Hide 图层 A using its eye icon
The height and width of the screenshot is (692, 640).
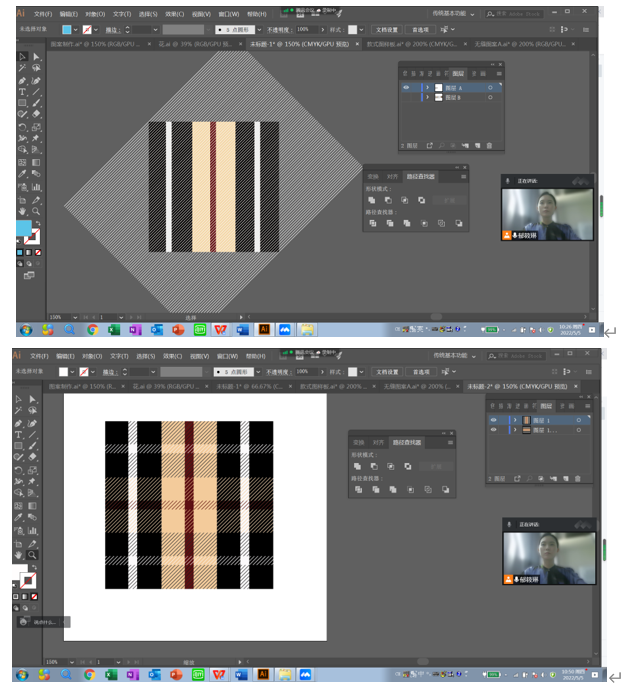coord(406,88)
